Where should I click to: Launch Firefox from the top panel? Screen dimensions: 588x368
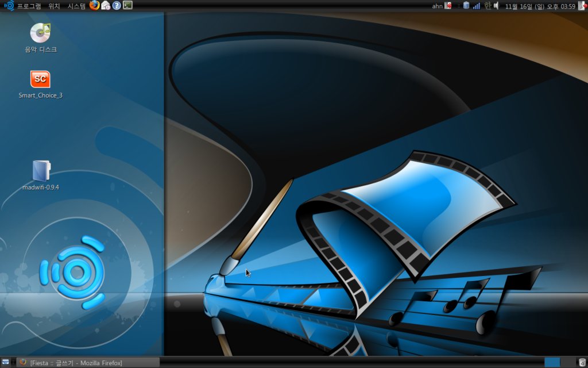tap(95, 5)
